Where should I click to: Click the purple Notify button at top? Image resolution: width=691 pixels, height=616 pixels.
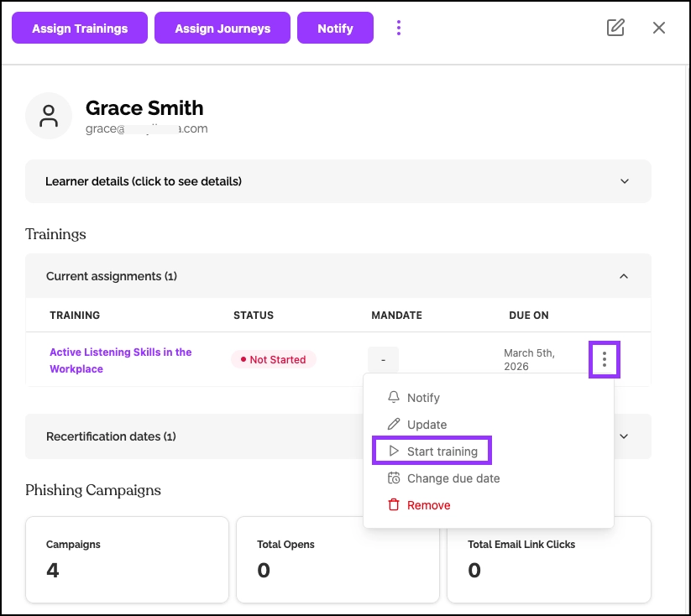click(335, 28)
